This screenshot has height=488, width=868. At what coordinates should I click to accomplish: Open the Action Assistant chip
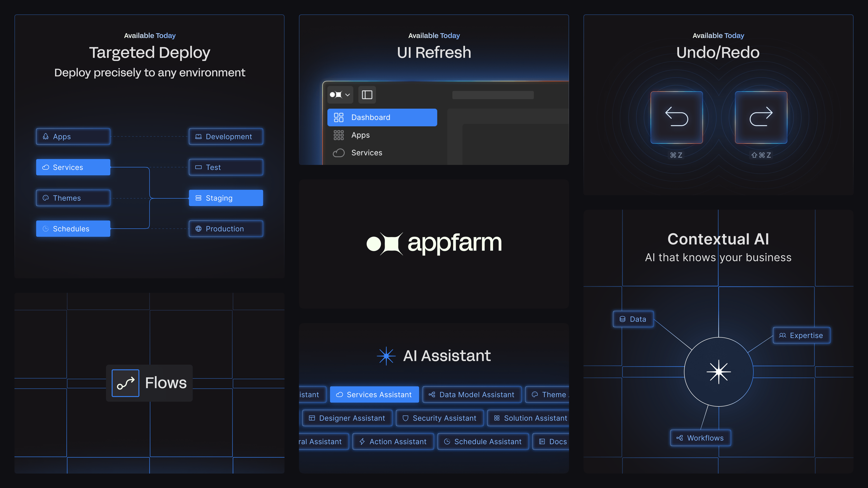(393, 441)
